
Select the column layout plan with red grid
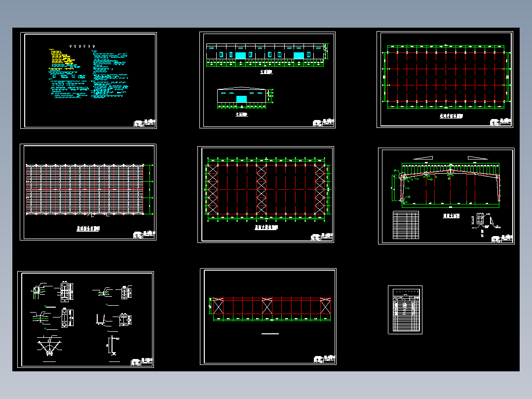point(445,80)
